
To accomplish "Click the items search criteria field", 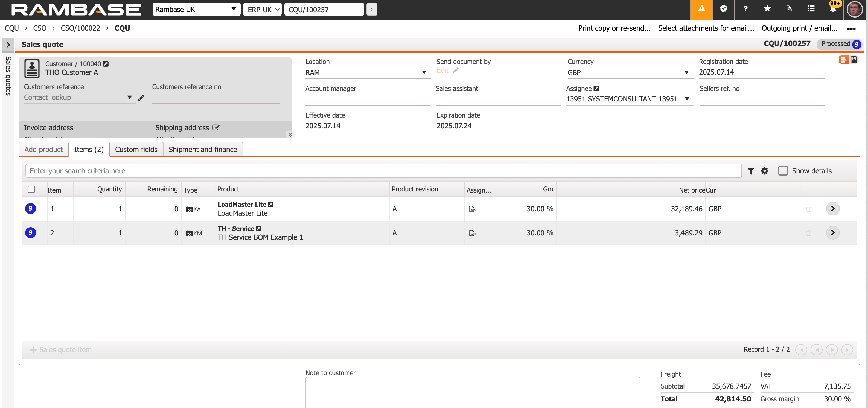I will pos(383,171).
